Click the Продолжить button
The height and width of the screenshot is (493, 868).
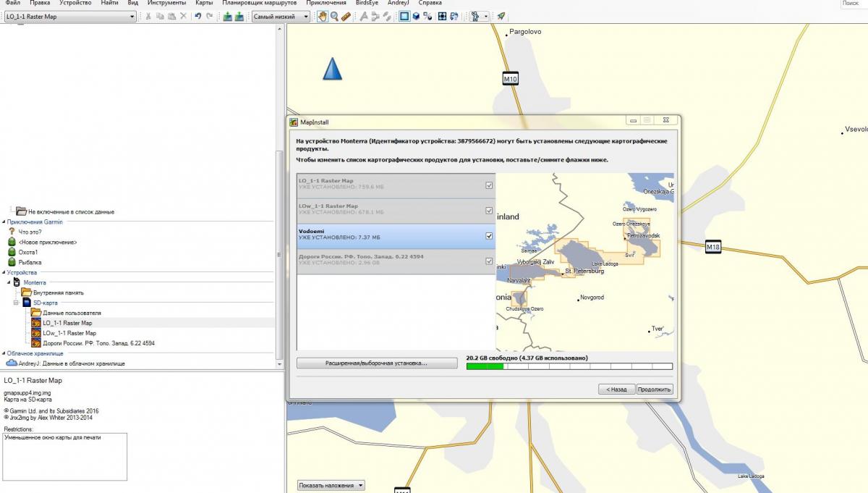pyautogui.click(x=654, y=389)
